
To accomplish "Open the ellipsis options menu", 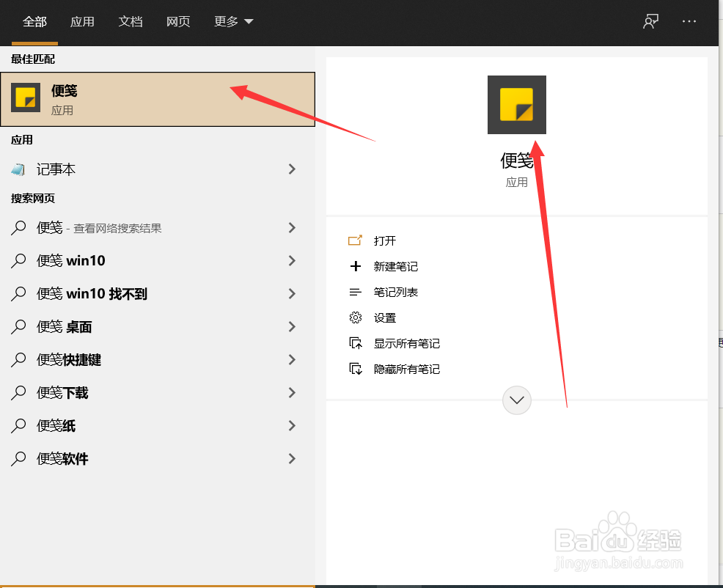I will pyautogui.click(x=689, y=21).
